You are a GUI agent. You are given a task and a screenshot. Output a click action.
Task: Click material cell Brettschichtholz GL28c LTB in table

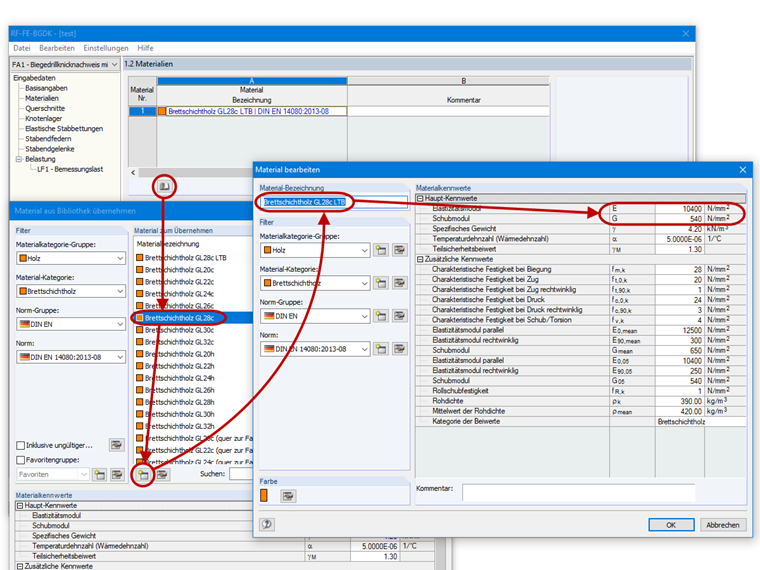tap(252, 111)
